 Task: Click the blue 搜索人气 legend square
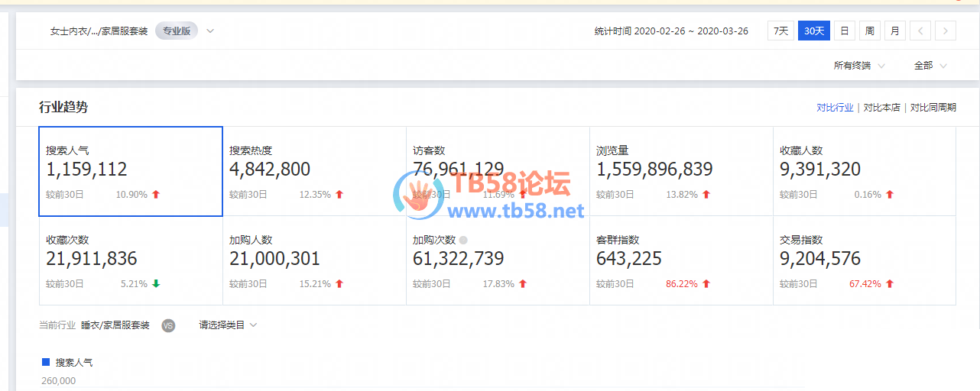click(x=46, y=362)
